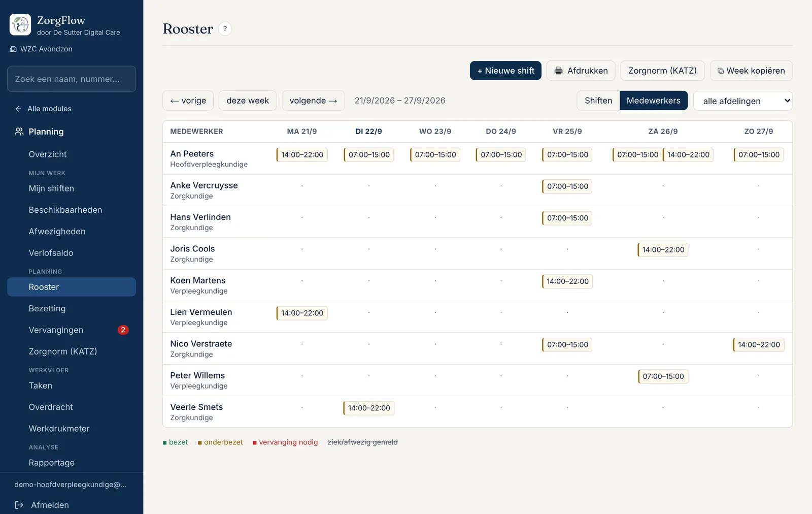Open the alle afdelingen dropdown

click(x=743, y=101)
